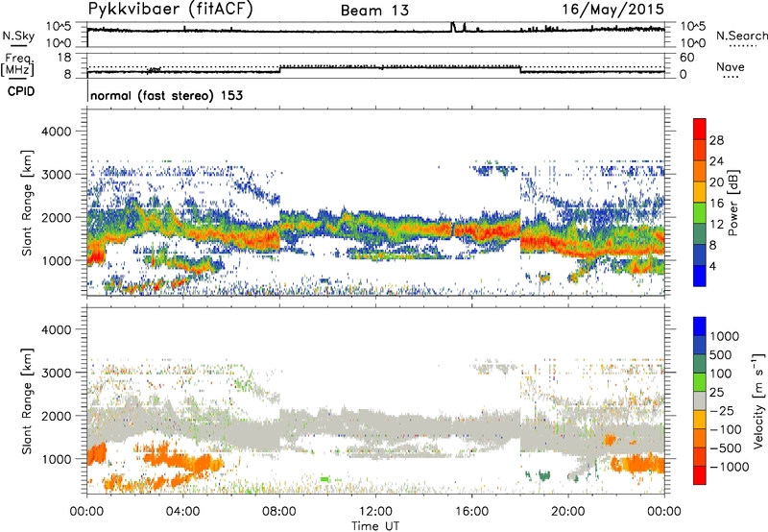
Task: Click Velocity scale value '-1000'
Action: pyautogui.click(x=729, y=467)
